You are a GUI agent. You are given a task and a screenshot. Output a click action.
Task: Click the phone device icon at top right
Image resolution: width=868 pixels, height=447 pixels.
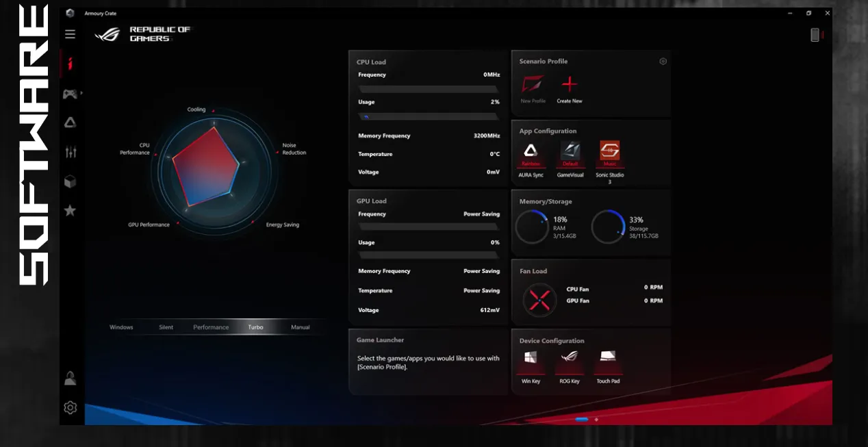point(815,34)
